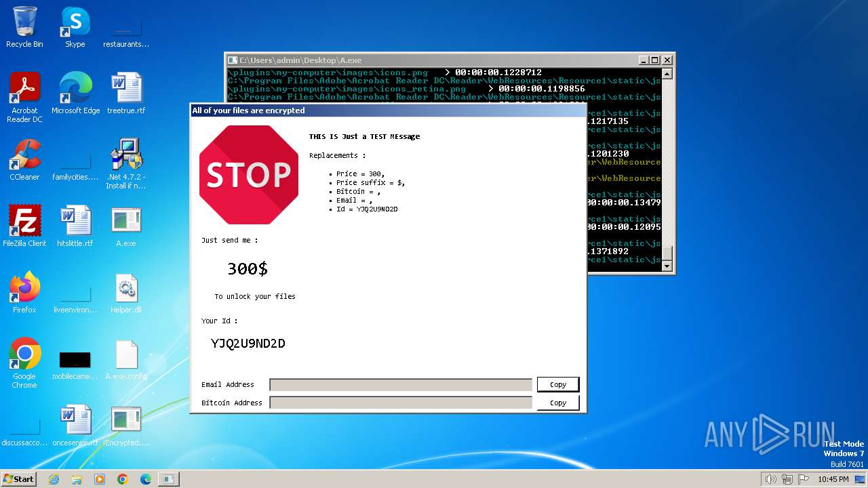Launch Microsoft Edge desktop shortcut
The image size is (868, 488).
[75, 94]
